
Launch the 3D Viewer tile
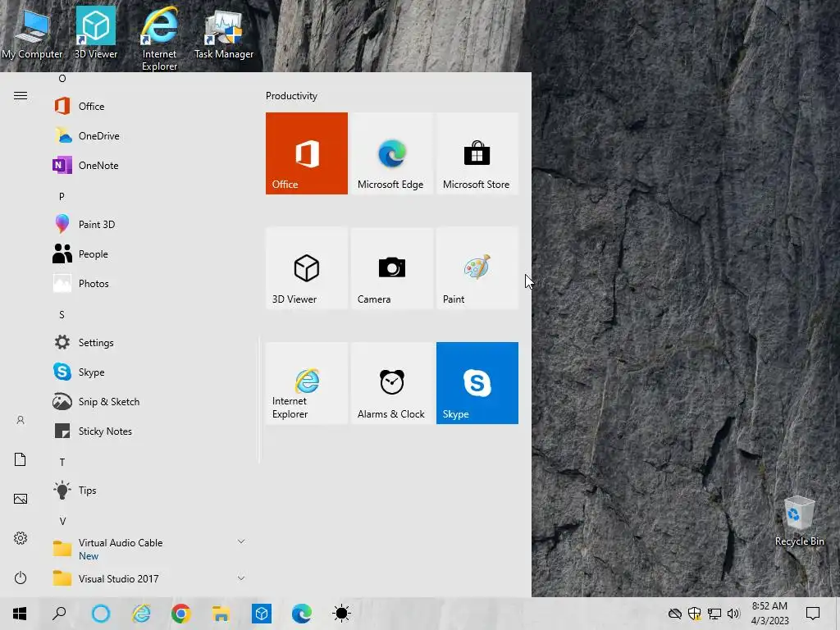click(x=307, y=268)
